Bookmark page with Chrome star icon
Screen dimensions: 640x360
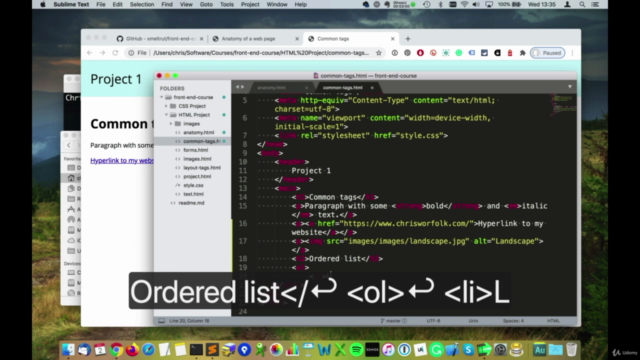point(379,53)
